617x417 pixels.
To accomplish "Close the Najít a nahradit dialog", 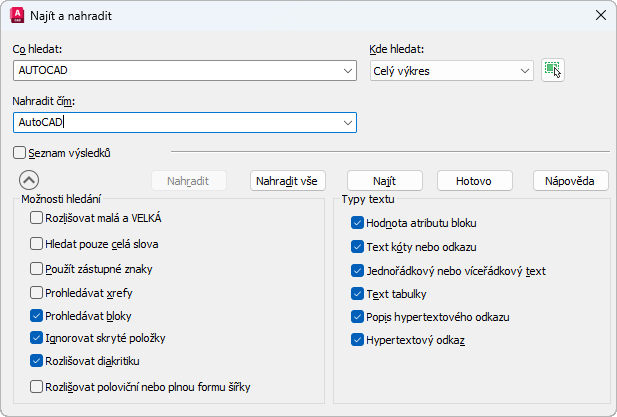I will point(600,15).
